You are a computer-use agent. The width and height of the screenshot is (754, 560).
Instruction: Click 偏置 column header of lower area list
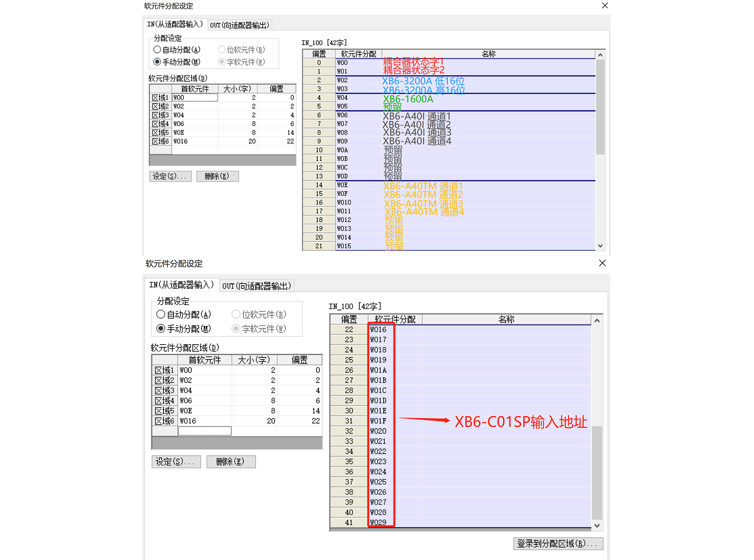pos(300,360)
